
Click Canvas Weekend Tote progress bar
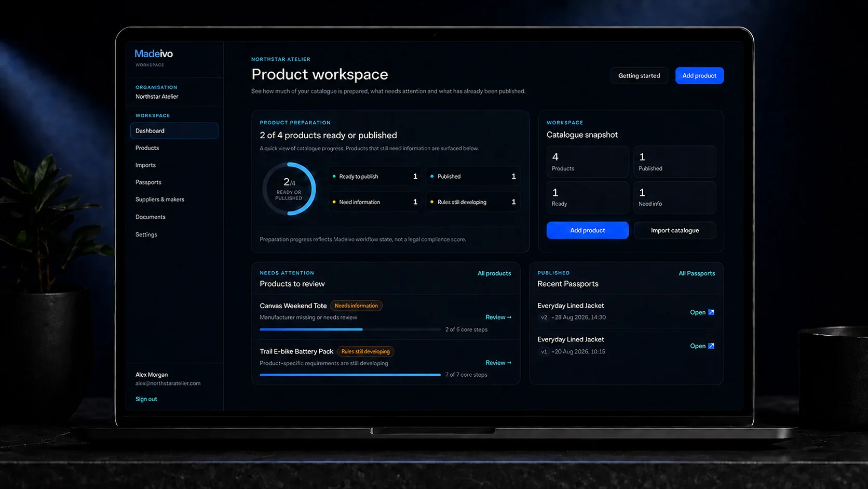[350, 329]
